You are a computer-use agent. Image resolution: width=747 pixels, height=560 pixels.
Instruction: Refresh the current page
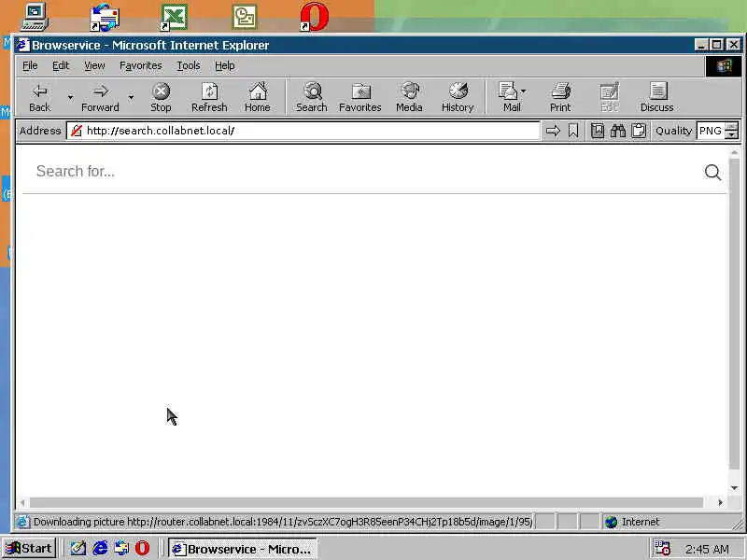pyautogui.click(x=209, y=98)
